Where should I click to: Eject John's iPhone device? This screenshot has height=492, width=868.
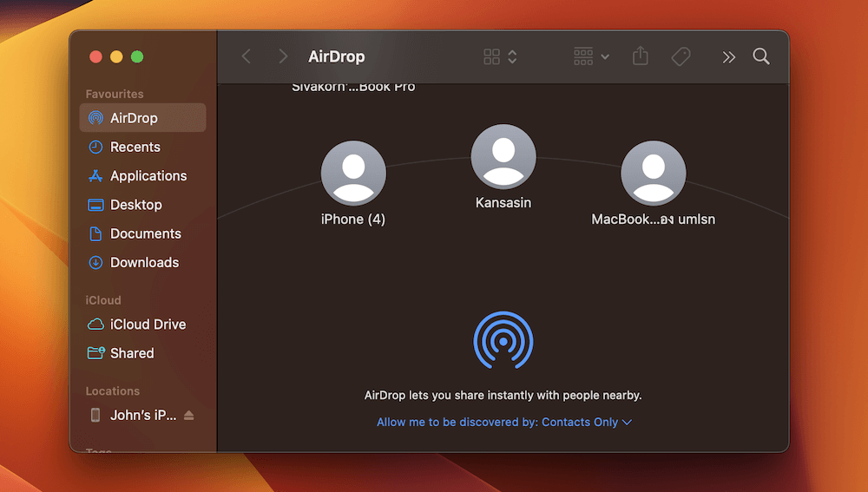point(188,415)
